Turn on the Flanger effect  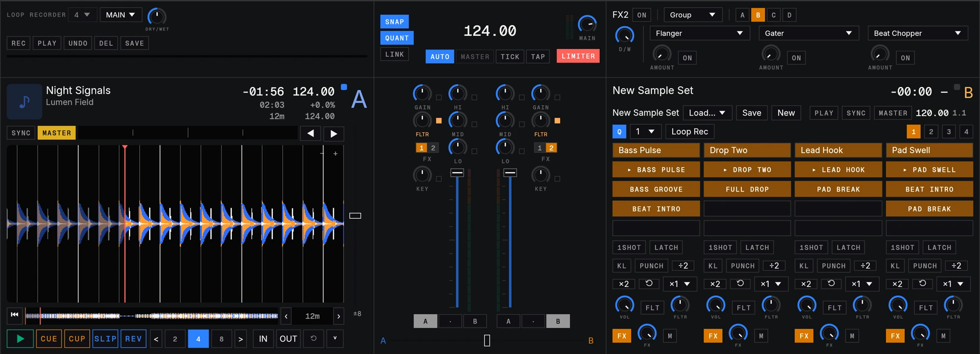(687, 58)
